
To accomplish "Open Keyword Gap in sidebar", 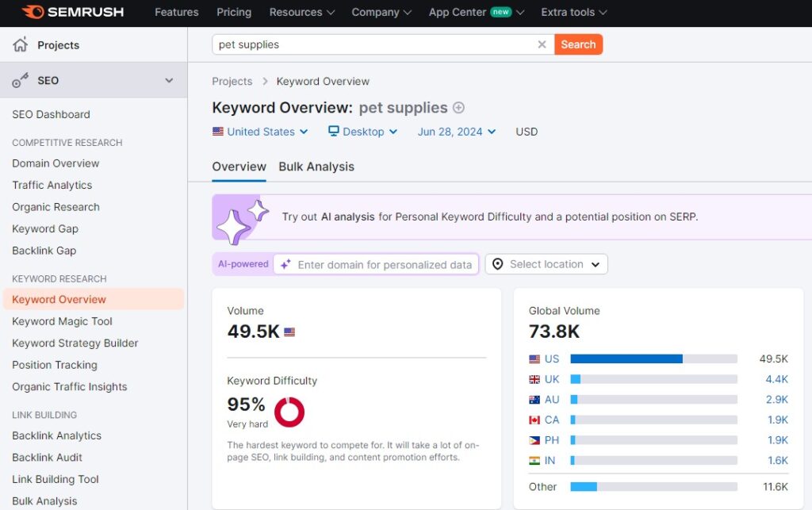I will 45,229.
